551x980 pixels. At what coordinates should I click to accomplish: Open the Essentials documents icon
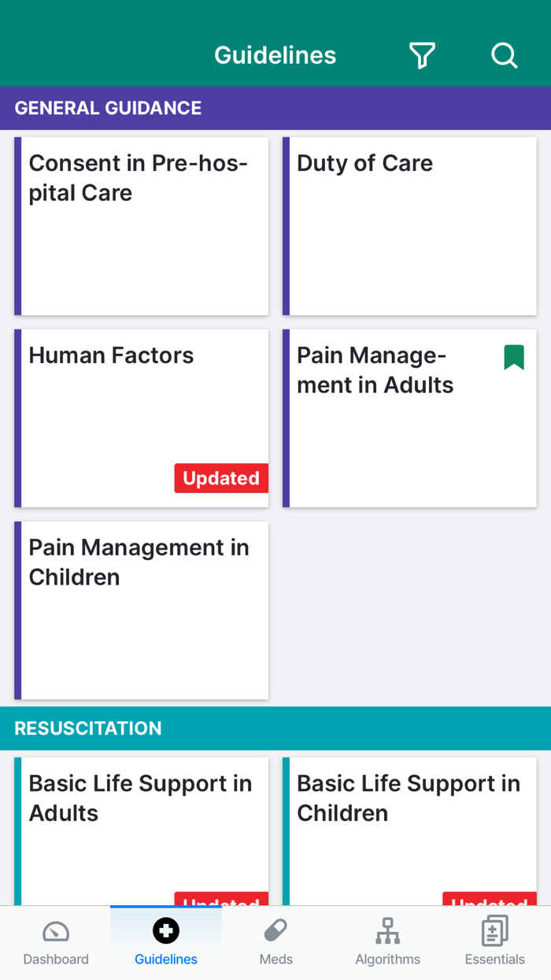click(494, 931)
